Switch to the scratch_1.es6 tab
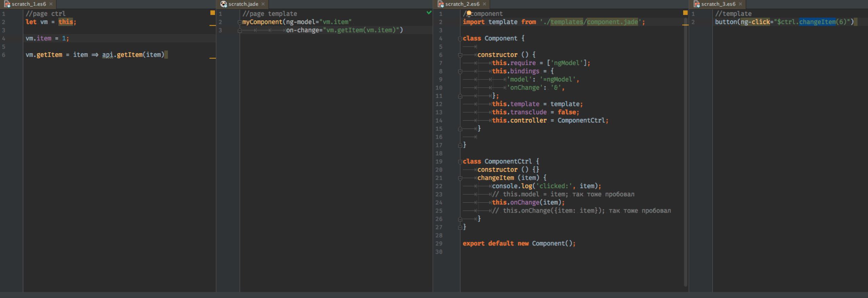The image size is (868, 298). click(28, 4)
